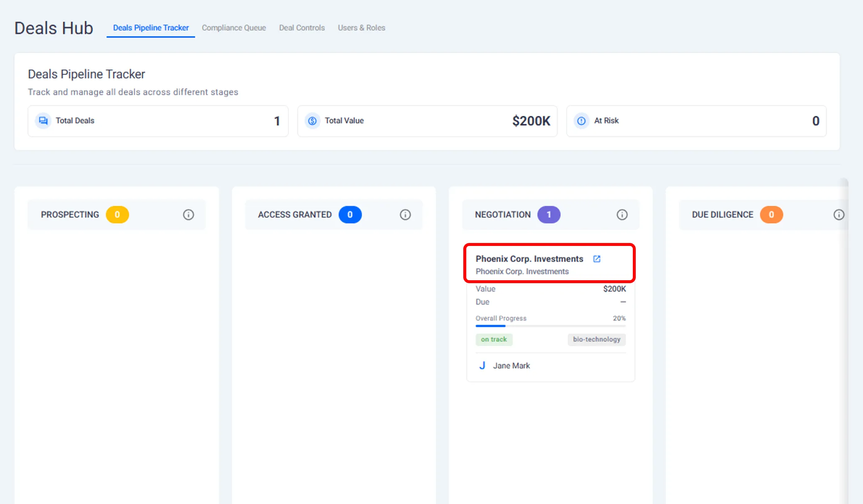Click the Jane Mark avatar initial

[482, 366]
